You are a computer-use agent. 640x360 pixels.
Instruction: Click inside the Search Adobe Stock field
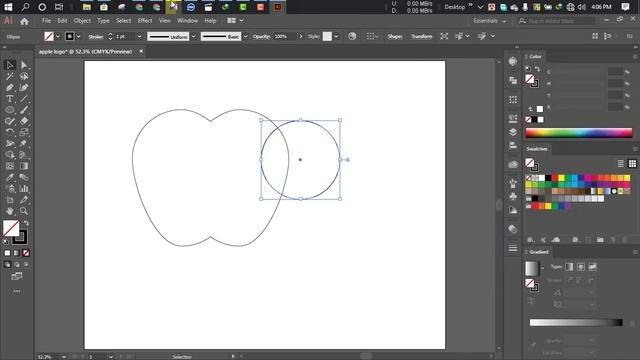coord(556,20)
